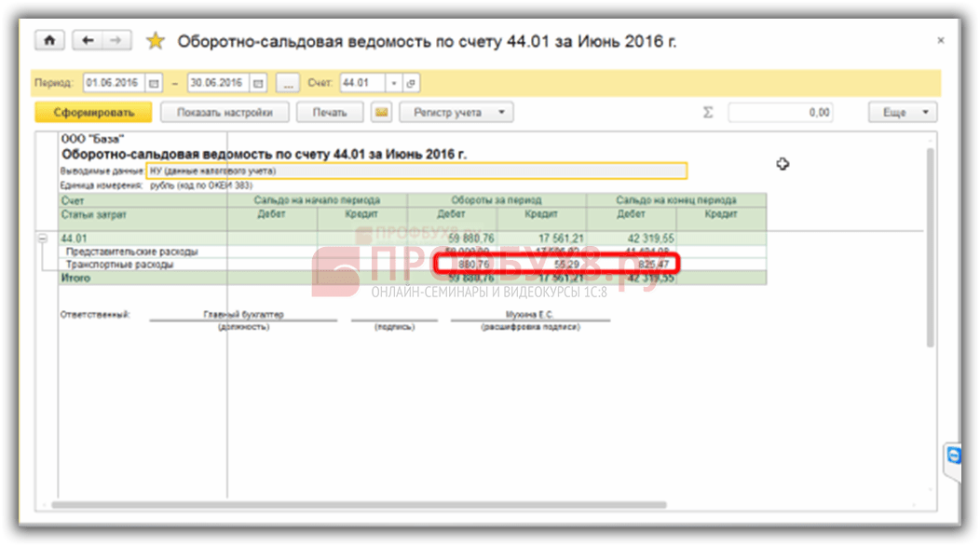Open the Еще menu

(902, 113)
